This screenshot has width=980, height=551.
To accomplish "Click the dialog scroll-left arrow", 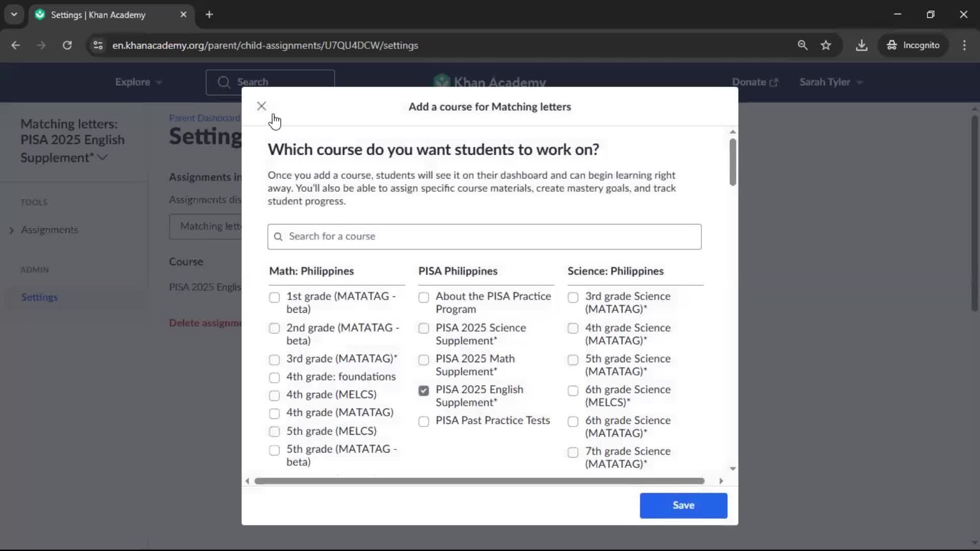I will tap(247, 481).
